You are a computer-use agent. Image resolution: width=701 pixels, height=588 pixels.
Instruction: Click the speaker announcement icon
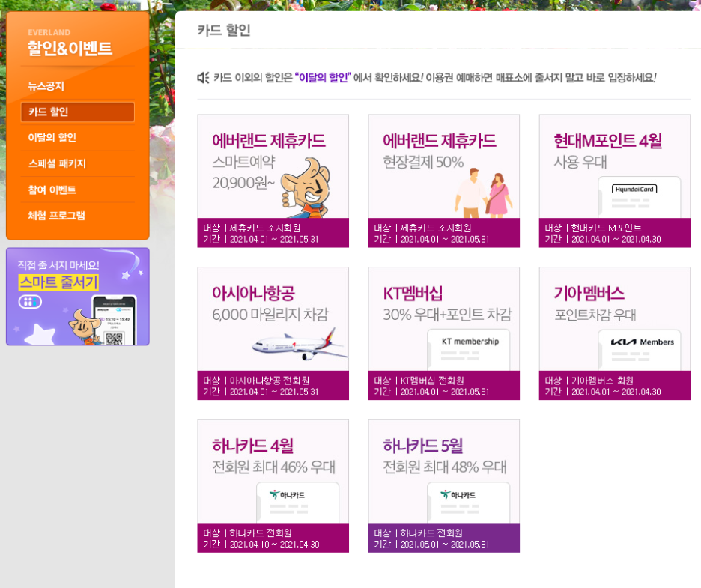[203, 78]
